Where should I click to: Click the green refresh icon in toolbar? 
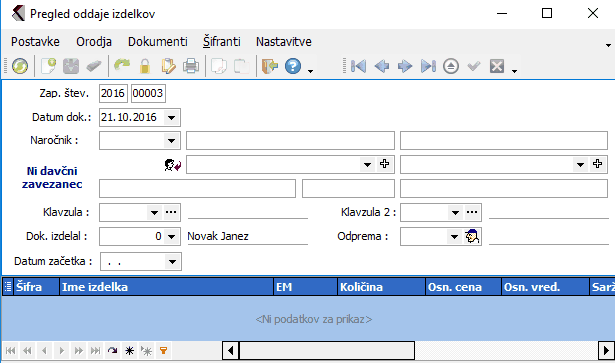(20, 66)
